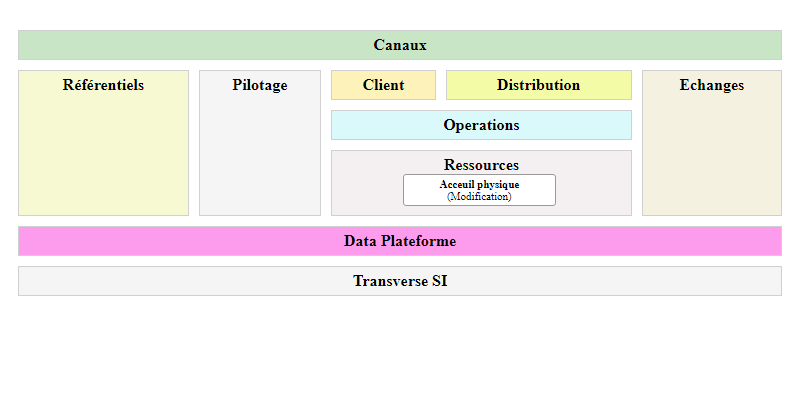Open the Distribution block
This screenshot has height=400, width=800.
tap(538, 85)
